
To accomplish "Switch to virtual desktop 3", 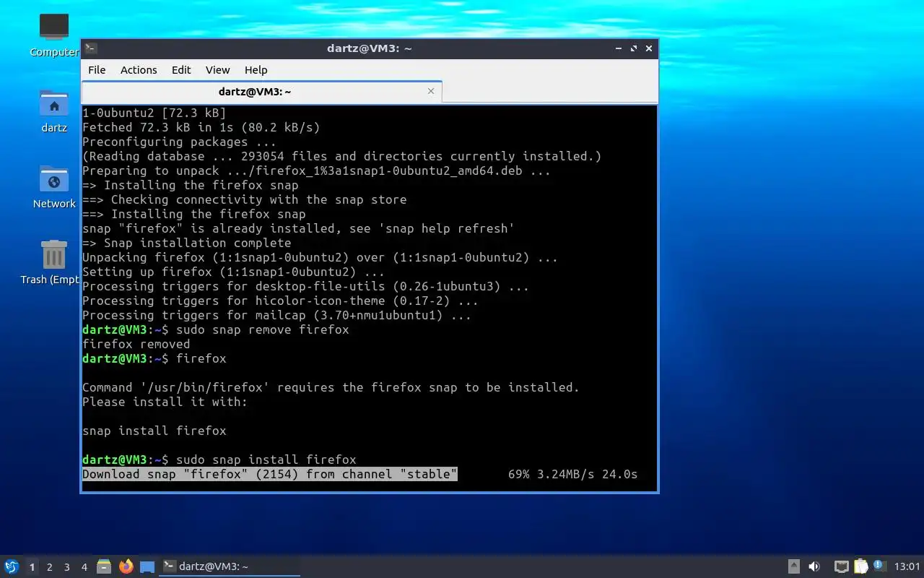I will click(66, 567).
